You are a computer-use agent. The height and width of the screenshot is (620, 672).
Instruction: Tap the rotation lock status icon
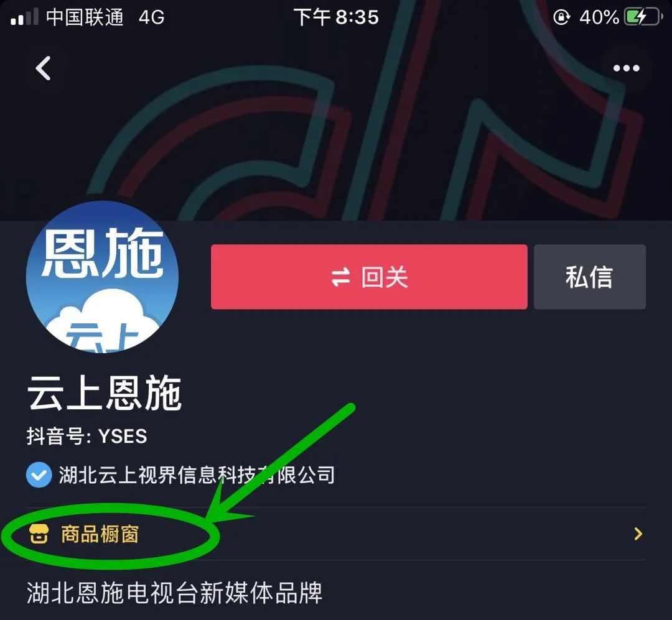562,17
